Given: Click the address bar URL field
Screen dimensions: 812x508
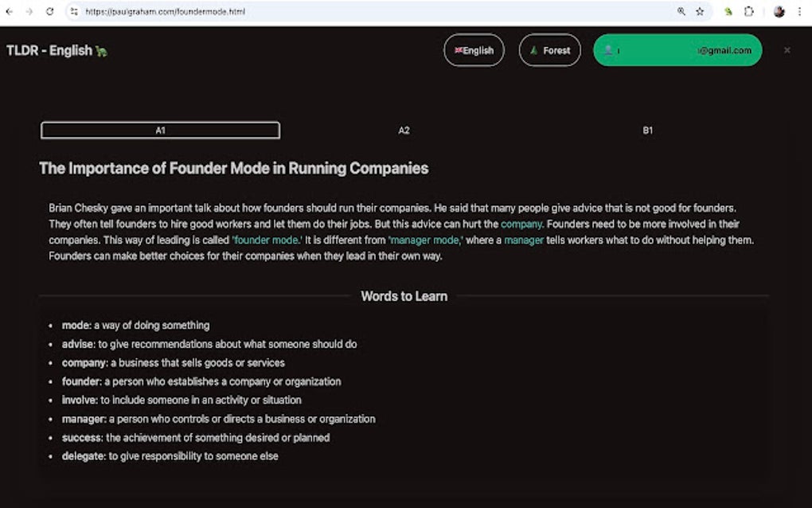Looking at the screenshot, I should 318,12.
